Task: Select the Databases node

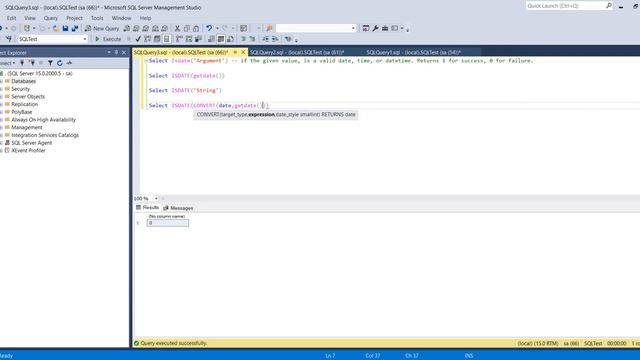Action: pos(23,81)
